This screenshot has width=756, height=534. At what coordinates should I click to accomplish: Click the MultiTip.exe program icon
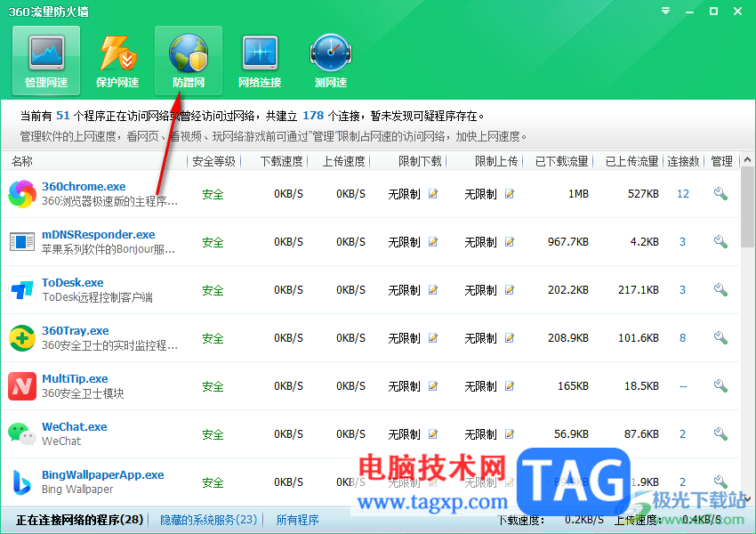(x=22, y=386)
